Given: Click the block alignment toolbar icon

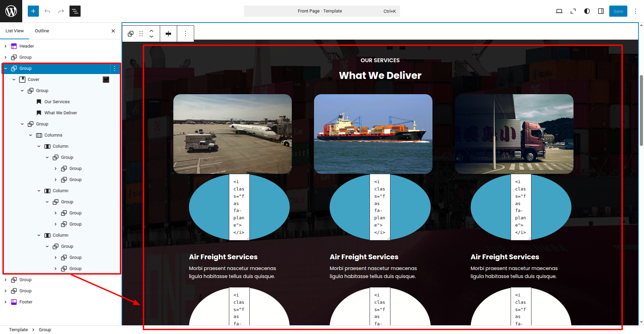Looking at the screenshot, I should pos(168,34).
